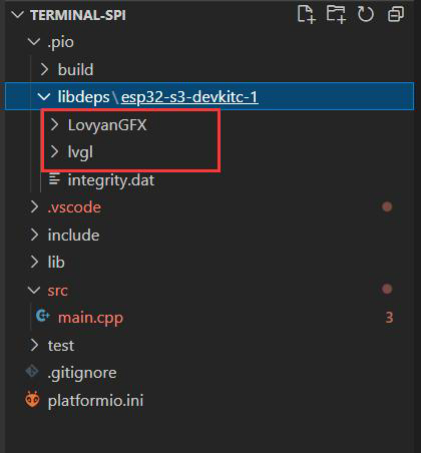Image resolution: width=421 pixels, height=453 pixels.
Task: Expand the build folder
Action: [x=67, y=70]
